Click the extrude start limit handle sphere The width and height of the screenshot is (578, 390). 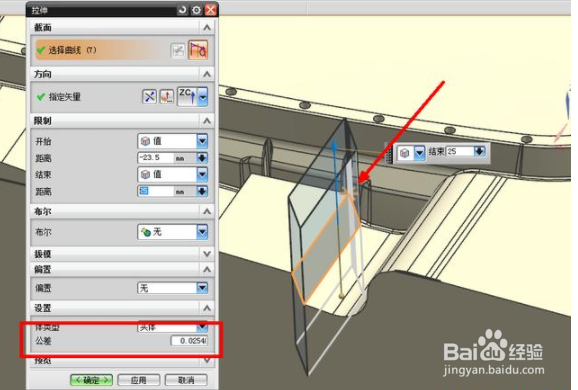(341, 295)
